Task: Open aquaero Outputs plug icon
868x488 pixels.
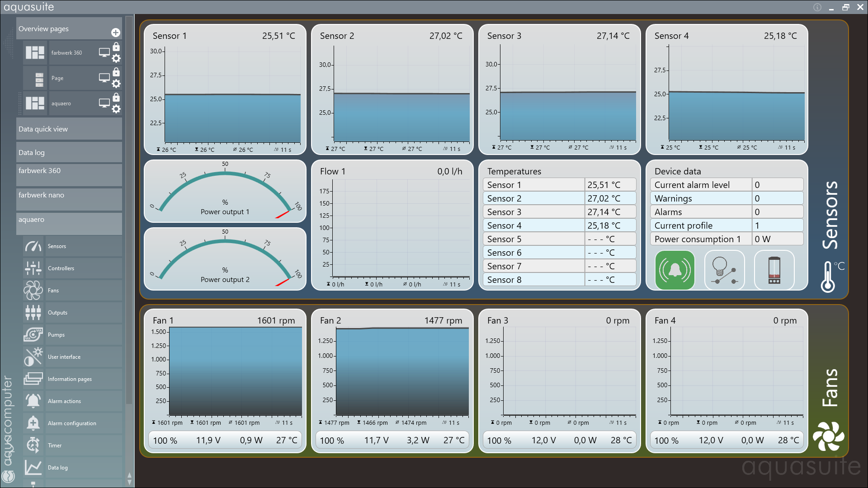Action: pyautogui.click(x=33, y=313)
